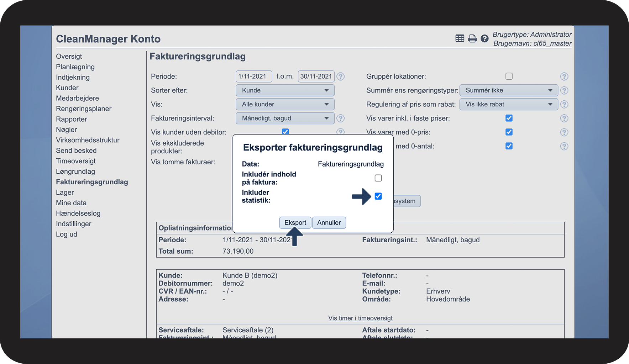
Task: Click help icon next to Periode dates
Action: 340,77
